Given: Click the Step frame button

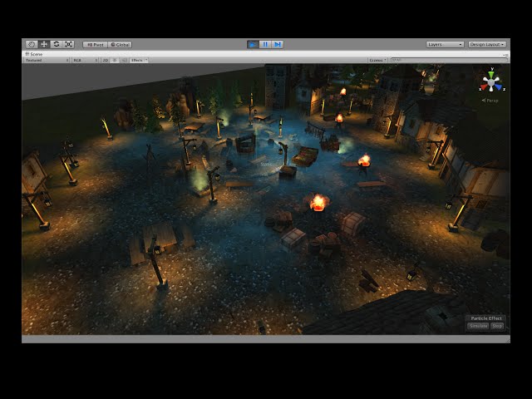Looking at the screenshot, I should click(x=277, y=44).
